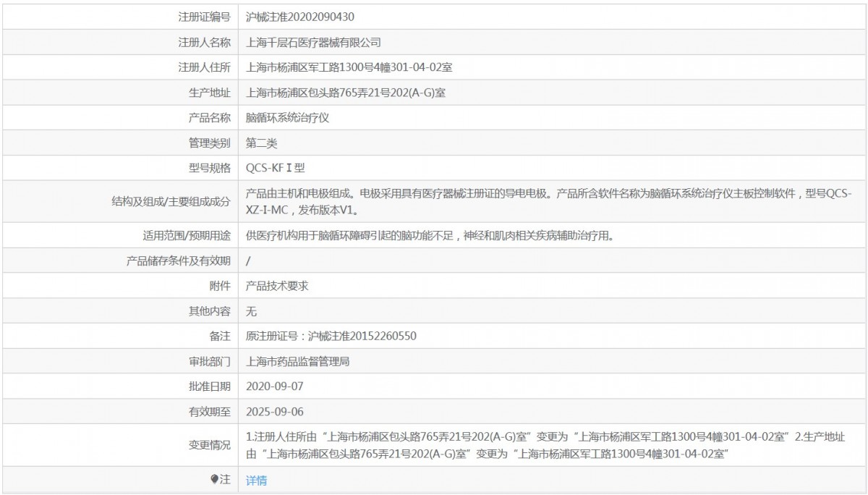Click the 其他内容 label cell

(210, 311)
